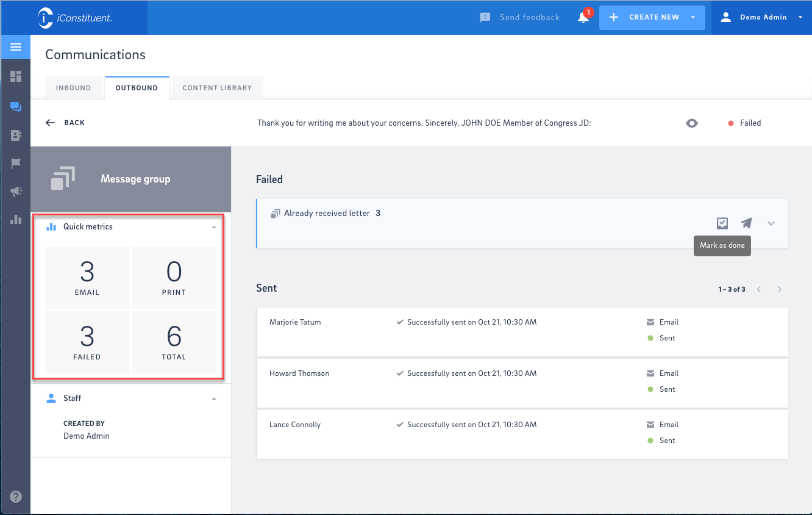Click the Message group stack icon
812x515 pixels.
pyautogui.click(x=63, y=178)
